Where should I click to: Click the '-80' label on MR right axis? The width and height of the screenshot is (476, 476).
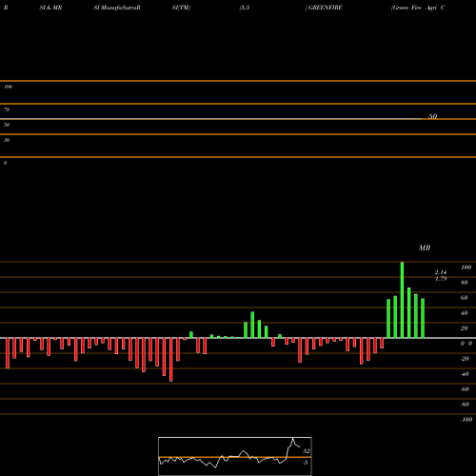(465, 405)
